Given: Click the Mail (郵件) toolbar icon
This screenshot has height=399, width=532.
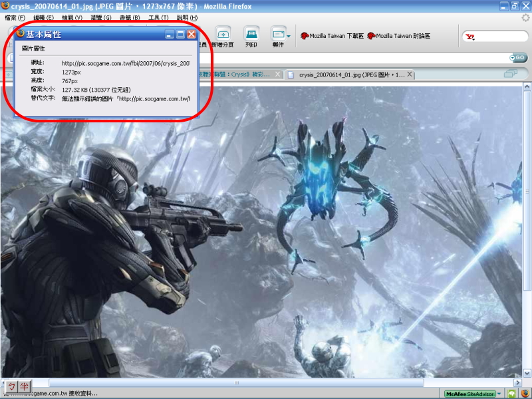Looking at the screenshot, I should [277, 36].
